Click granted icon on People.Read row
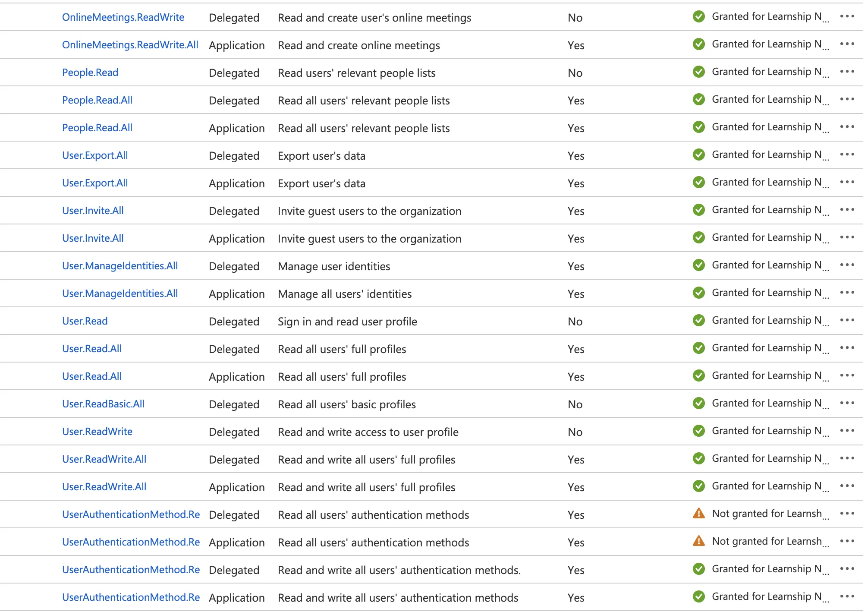The height and width of the screenshot is (612, 868). coord(698,72)
